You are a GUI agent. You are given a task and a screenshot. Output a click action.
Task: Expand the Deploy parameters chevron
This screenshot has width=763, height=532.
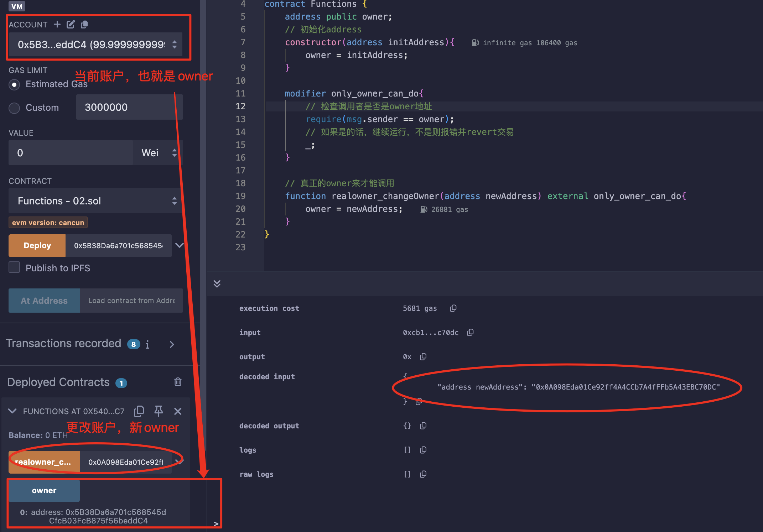(180, 245)
